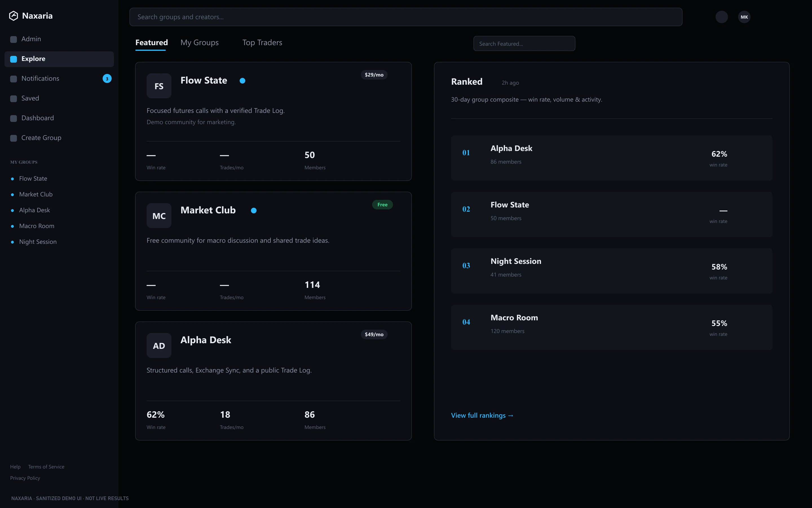Open Alpha Desk under My Groups

tap(34, 210)
